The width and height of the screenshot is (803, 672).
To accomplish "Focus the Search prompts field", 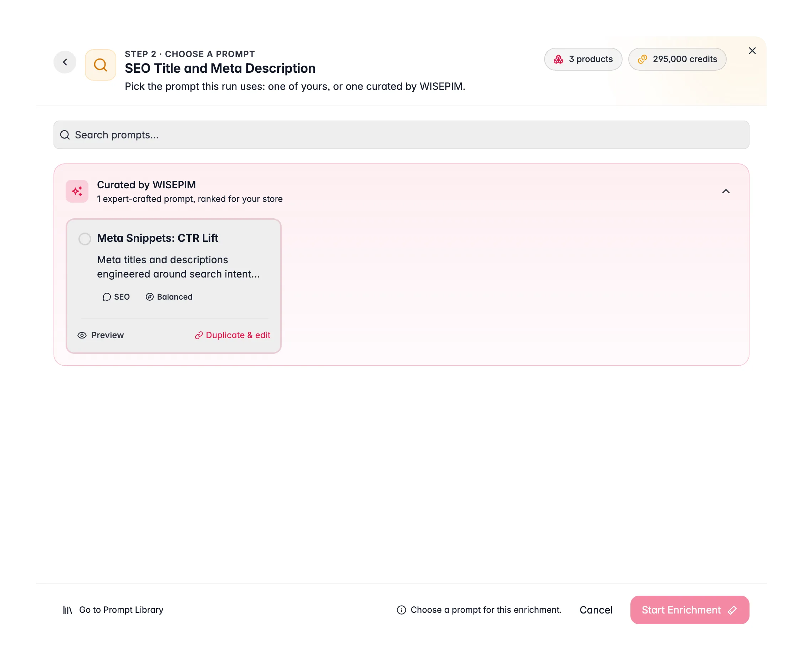I will tap(401, 134).
